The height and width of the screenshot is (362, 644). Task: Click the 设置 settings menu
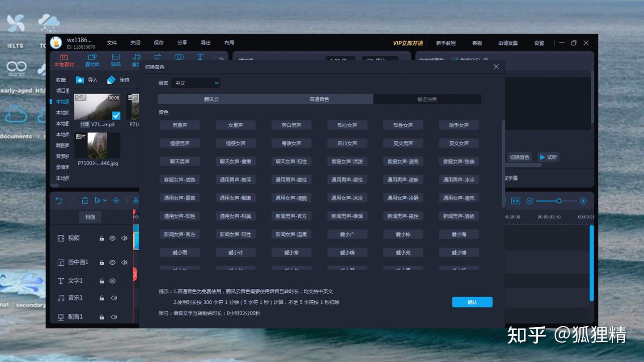[539, 43]
